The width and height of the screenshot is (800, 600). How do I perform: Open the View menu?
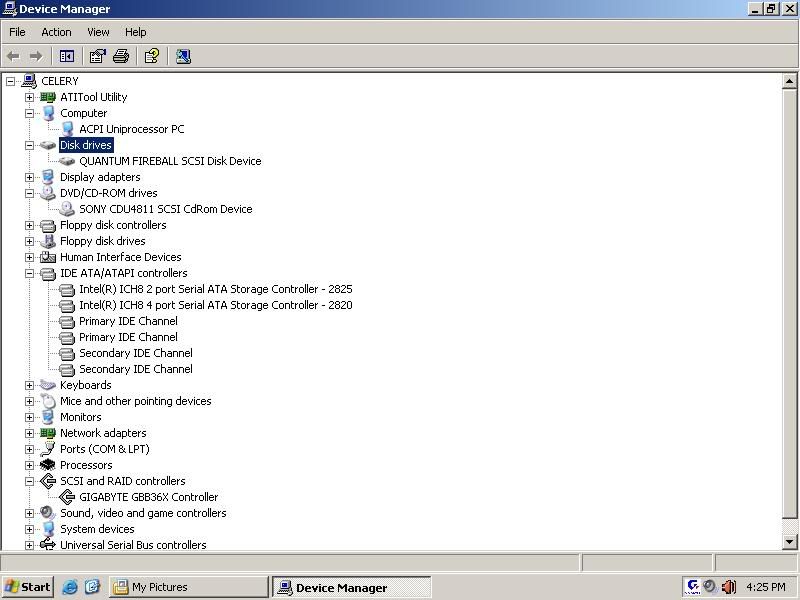tap(98, 32)
